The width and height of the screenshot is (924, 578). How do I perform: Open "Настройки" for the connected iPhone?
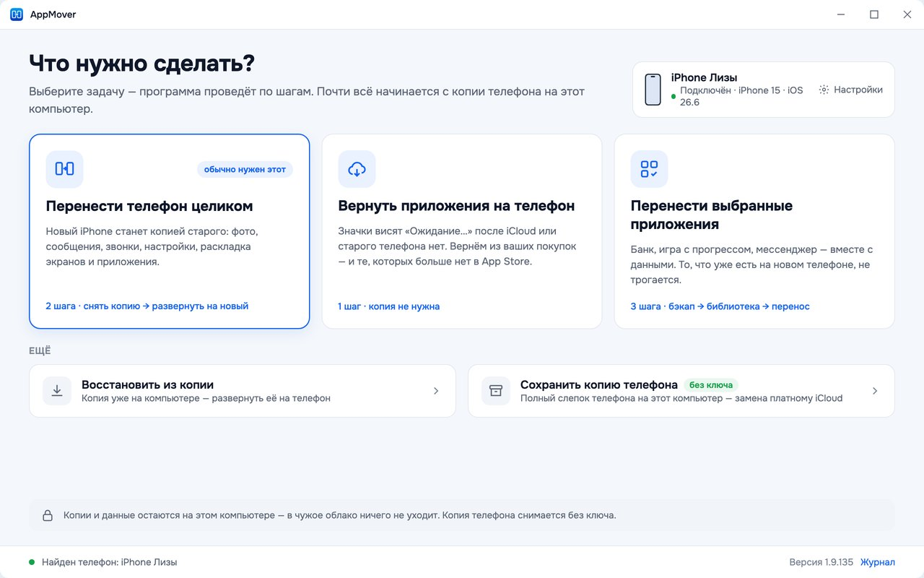[850, 90]
